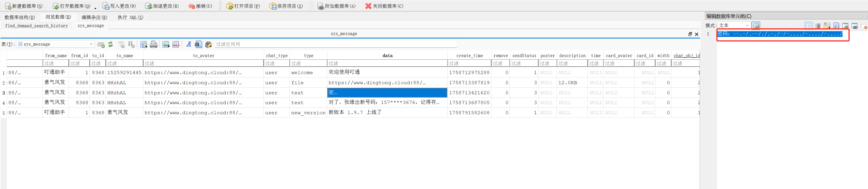Click the clear sorting icon
The image size is (868, 189).
coord(132,44)
